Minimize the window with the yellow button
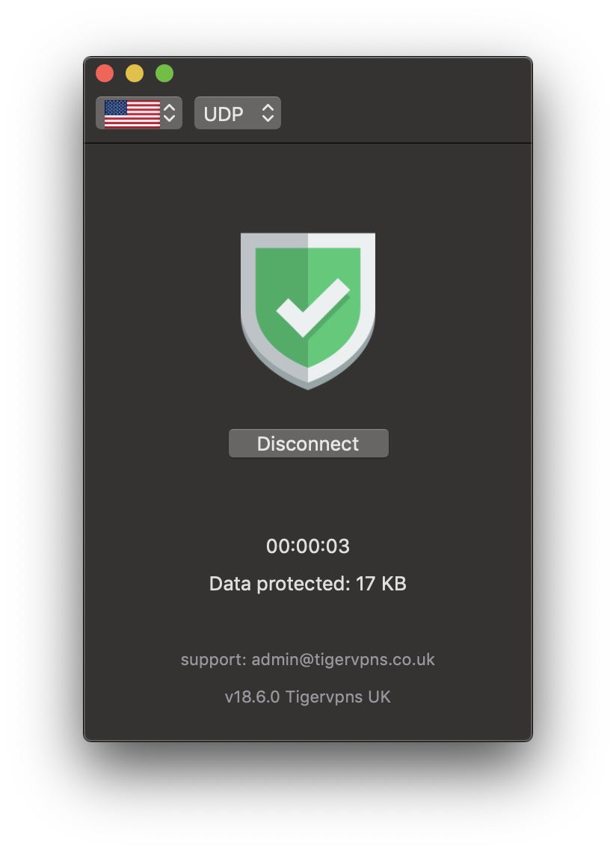This screenshot has height=852, width=616. coord(135,73)
